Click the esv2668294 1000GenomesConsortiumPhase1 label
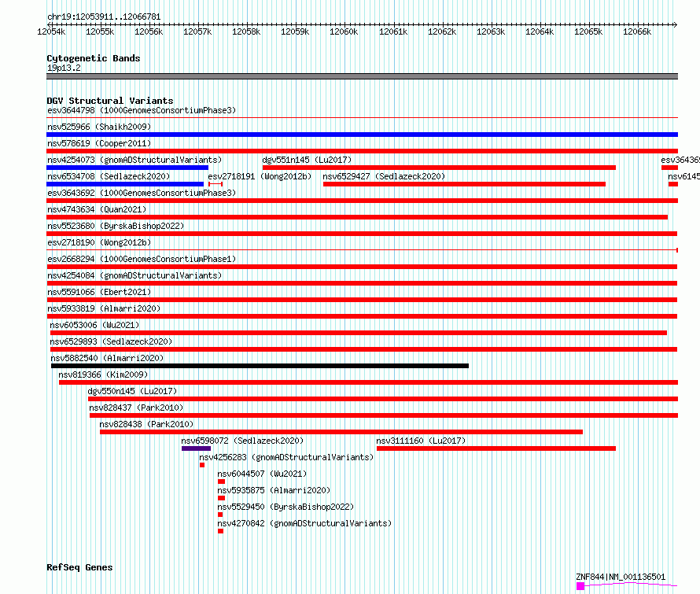Screen dimensions: 700x594 pos(142,259)
